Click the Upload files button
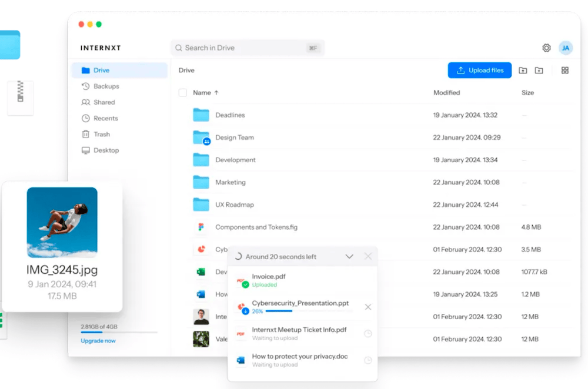The height and width of the screenshot is (389, 588). click(479, 71)
